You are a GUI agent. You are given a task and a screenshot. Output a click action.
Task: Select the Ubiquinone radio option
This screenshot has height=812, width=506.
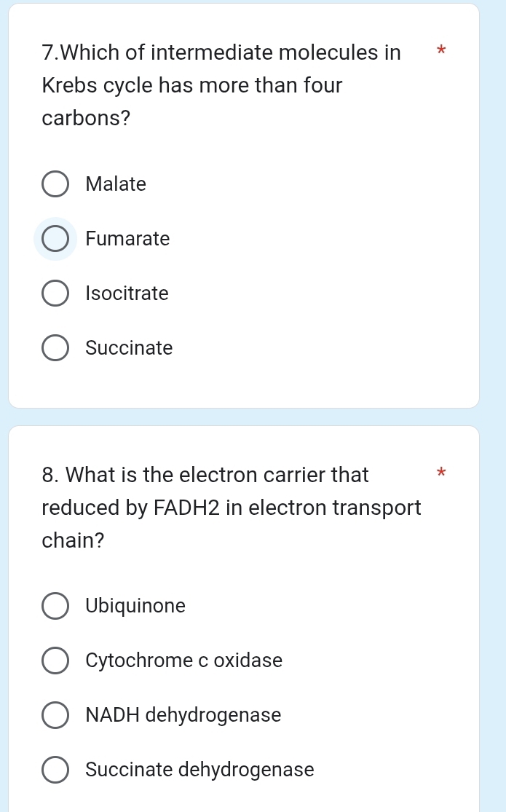[55, 605]
